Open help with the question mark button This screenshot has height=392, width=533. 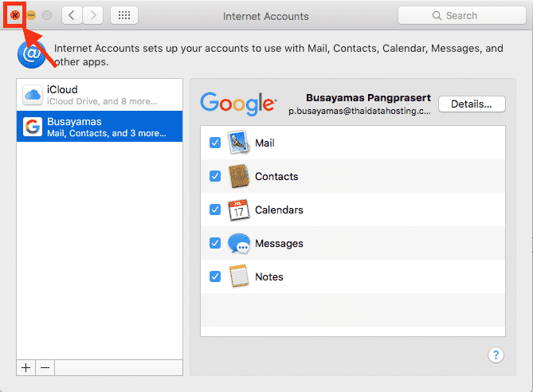point(496,355)
